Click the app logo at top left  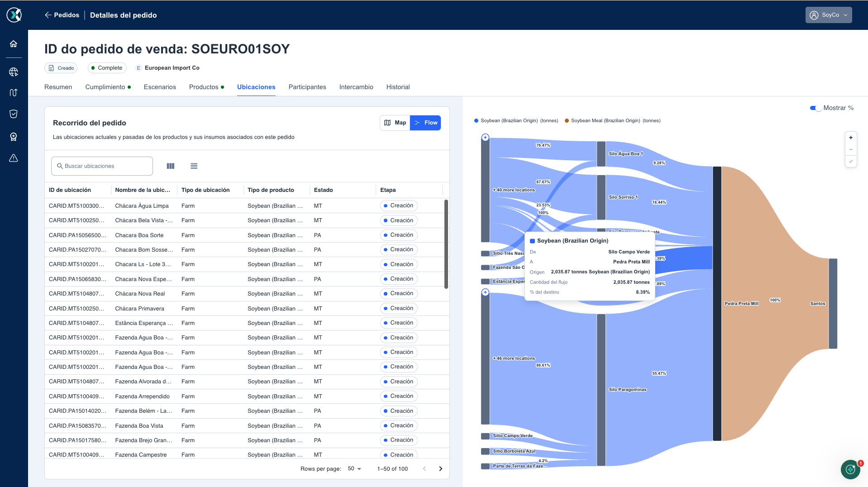pyautogui.click(x=14, y=15)
